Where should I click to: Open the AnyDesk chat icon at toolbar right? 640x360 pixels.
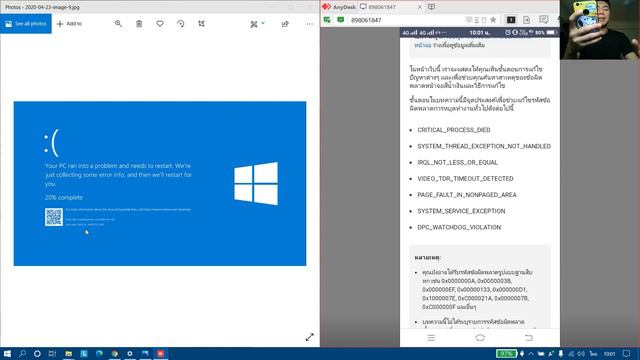click(544, 20)
